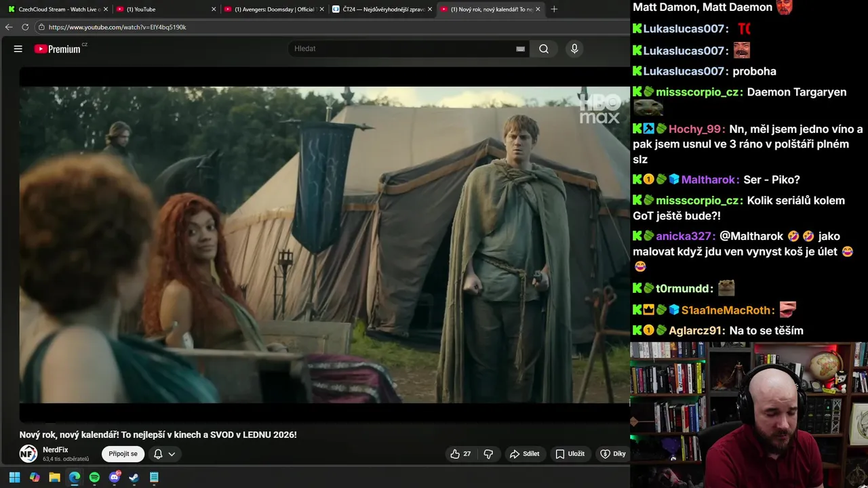
Task: Open Windows Start menu
Action: [x=14, y=477]
